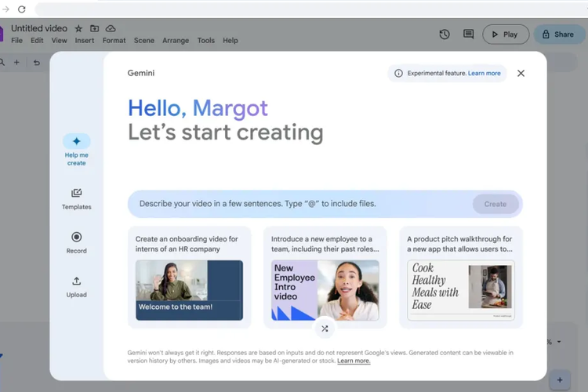
Task: Open Templates in the sidebar
Action: (x=77, y=199)
